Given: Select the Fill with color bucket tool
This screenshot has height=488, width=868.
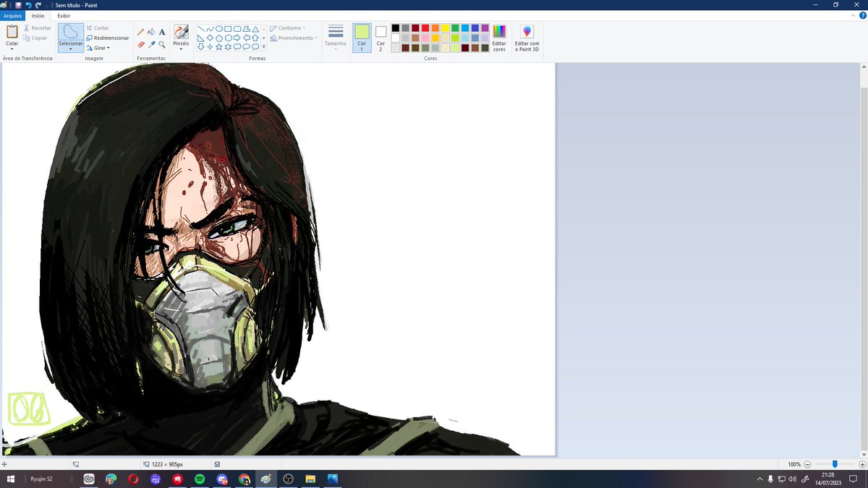Looking at the screenshot, I should coord(151,32).
